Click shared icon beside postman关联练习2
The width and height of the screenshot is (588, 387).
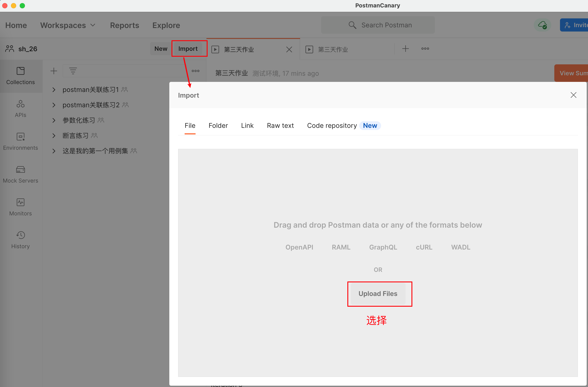click(x=126, y=105)
